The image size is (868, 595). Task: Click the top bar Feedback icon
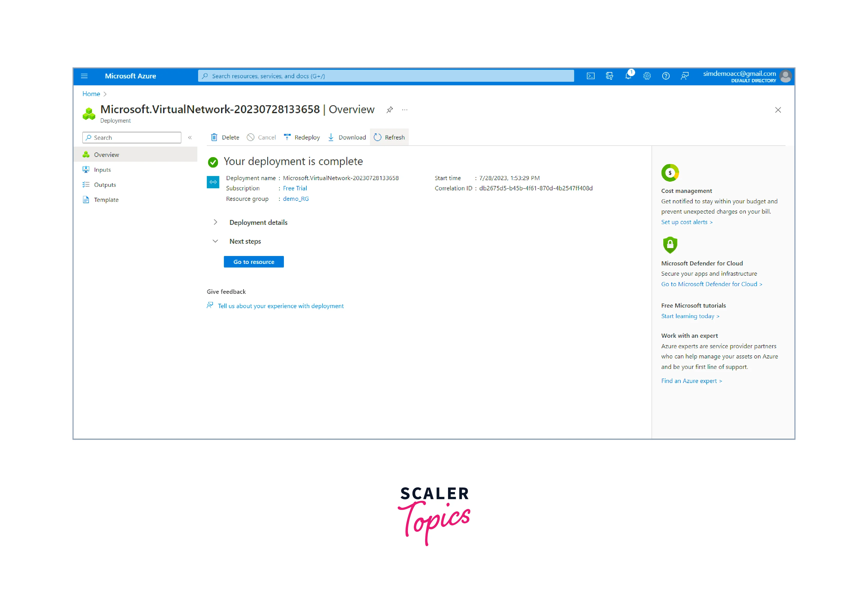tap(684, 76)
